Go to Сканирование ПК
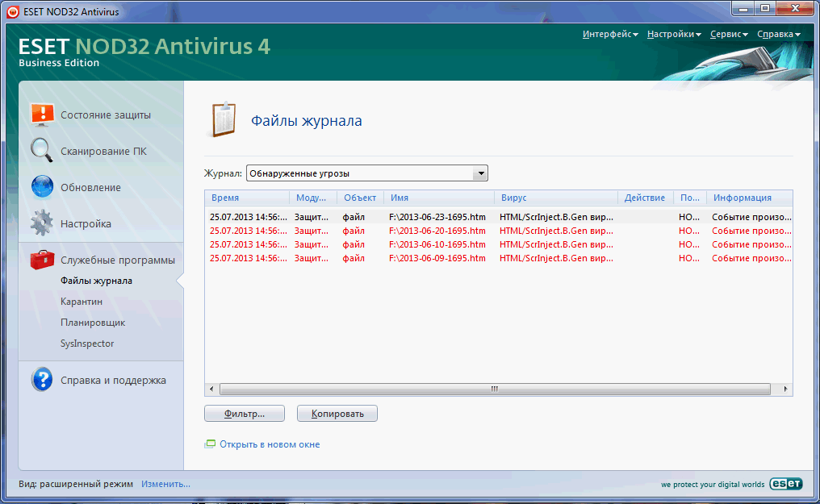 [x=103, y=151]
